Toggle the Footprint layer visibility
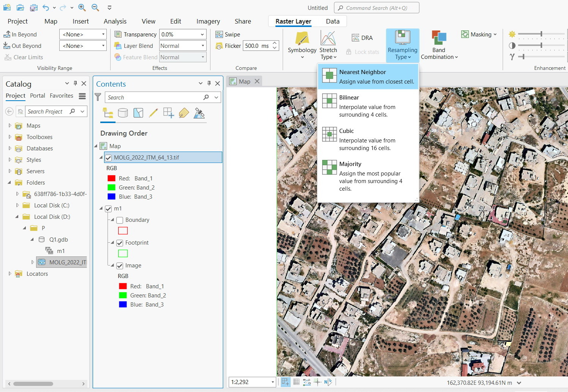Image resolution: width=568 pixels, height=392 pixels. [x=120, y=243]
